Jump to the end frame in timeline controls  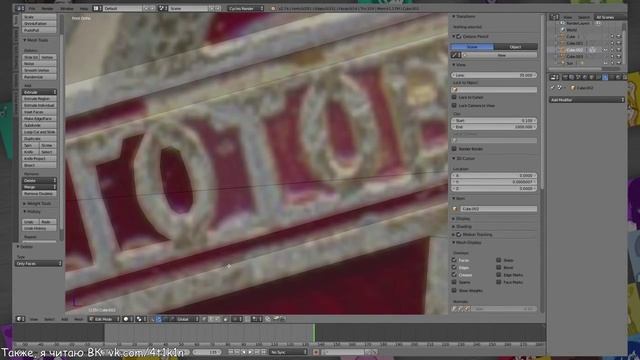point(263,352)
